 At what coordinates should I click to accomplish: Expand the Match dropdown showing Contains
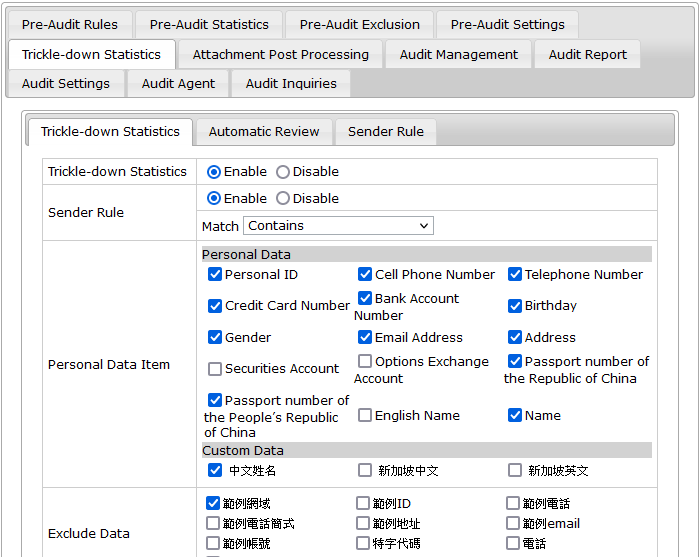339,226
